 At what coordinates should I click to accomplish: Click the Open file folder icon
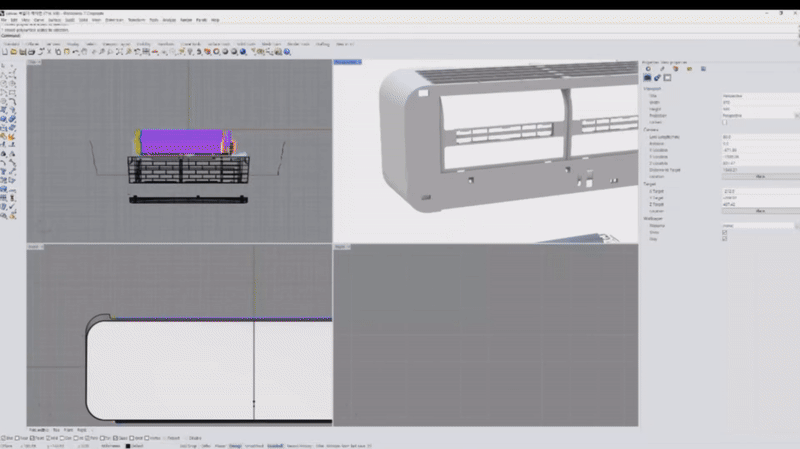(12, 54)
